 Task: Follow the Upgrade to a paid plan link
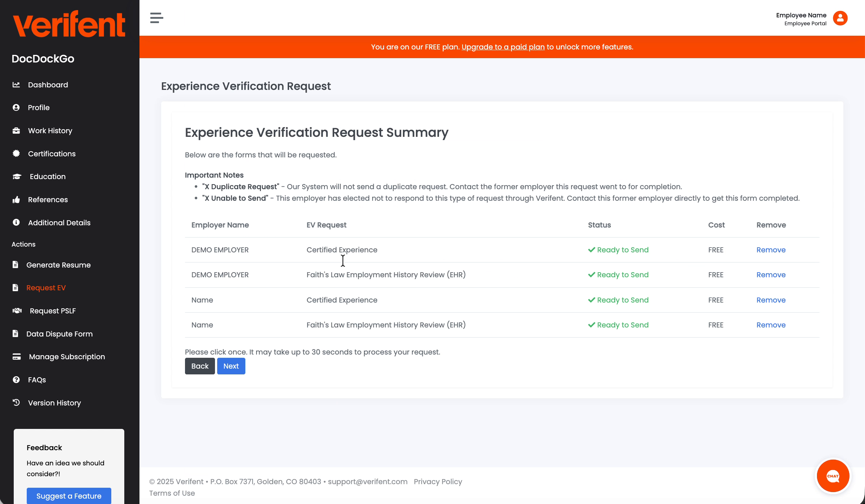pos(503,47)
